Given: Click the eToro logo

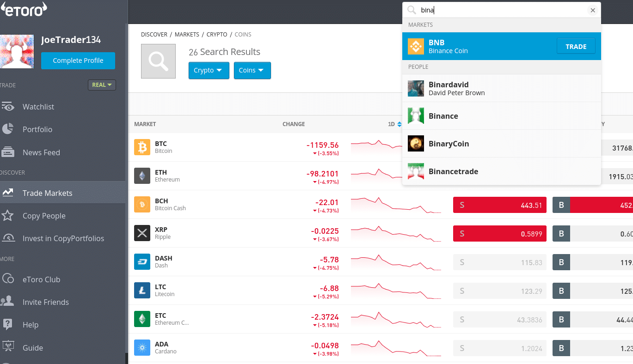Looking at the screenshot, I should coord(23,9).
